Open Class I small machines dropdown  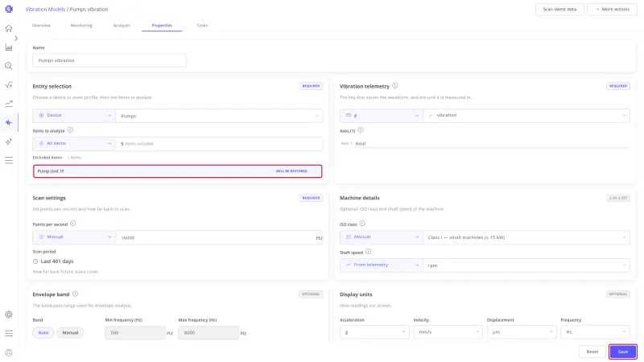526,237
